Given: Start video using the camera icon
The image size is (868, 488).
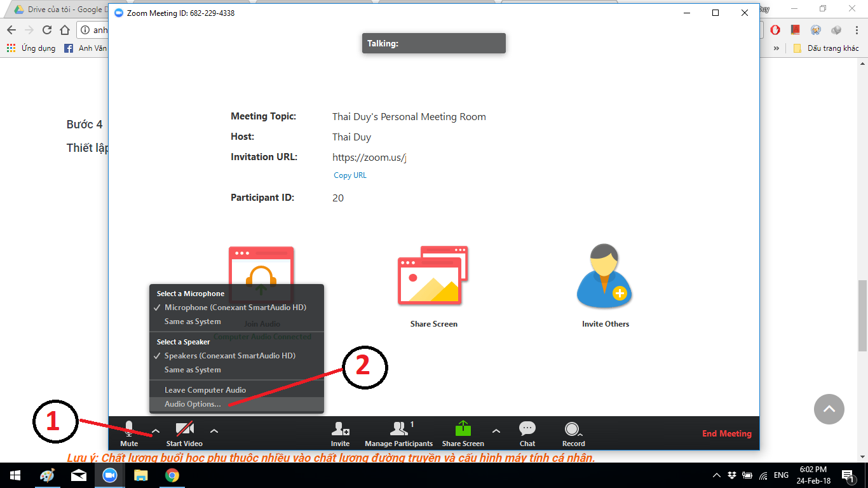Looking at the screenshot, I should click(x=184, y=433).
